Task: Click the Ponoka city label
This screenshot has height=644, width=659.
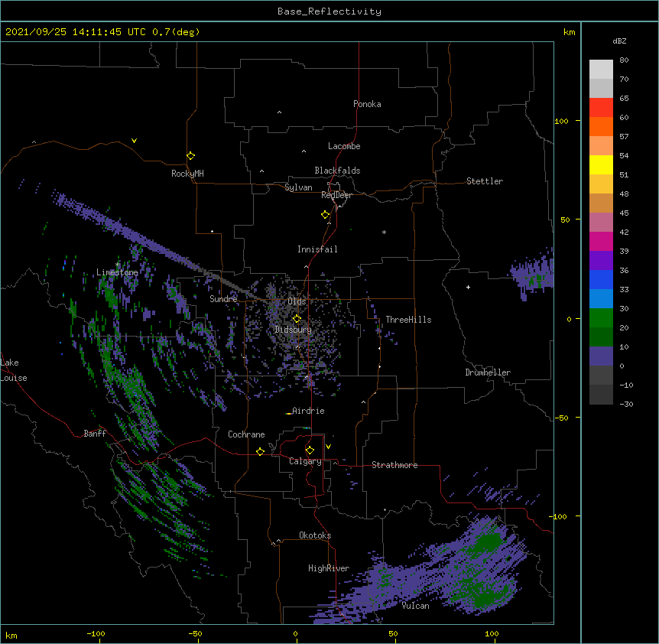Action: click(x=367, y=104)
